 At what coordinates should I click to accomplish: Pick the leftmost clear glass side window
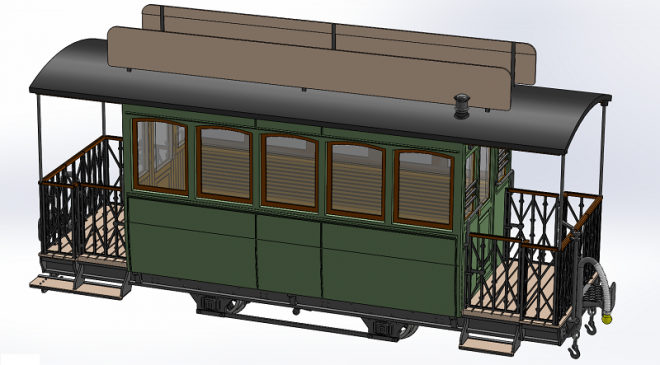(x=160, y=157)
